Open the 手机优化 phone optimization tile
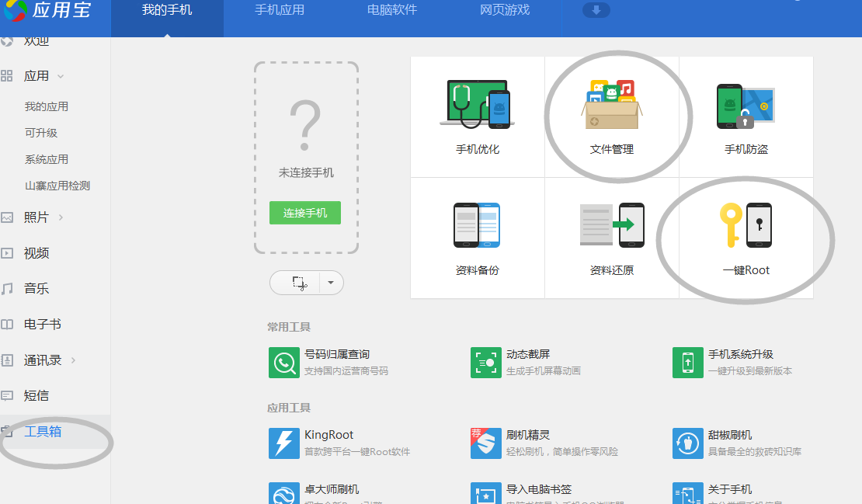This screenshot has height=504, width=862. pyautogui.click(x=477, y=116)
